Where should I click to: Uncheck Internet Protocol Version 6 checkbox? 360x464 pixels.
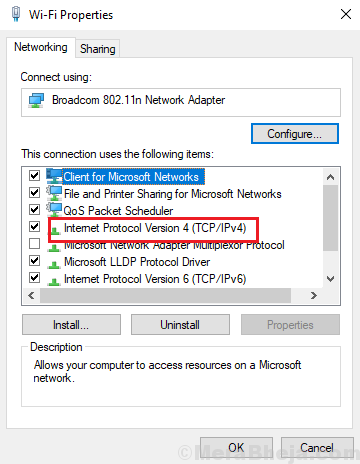[x=34, y=278]
